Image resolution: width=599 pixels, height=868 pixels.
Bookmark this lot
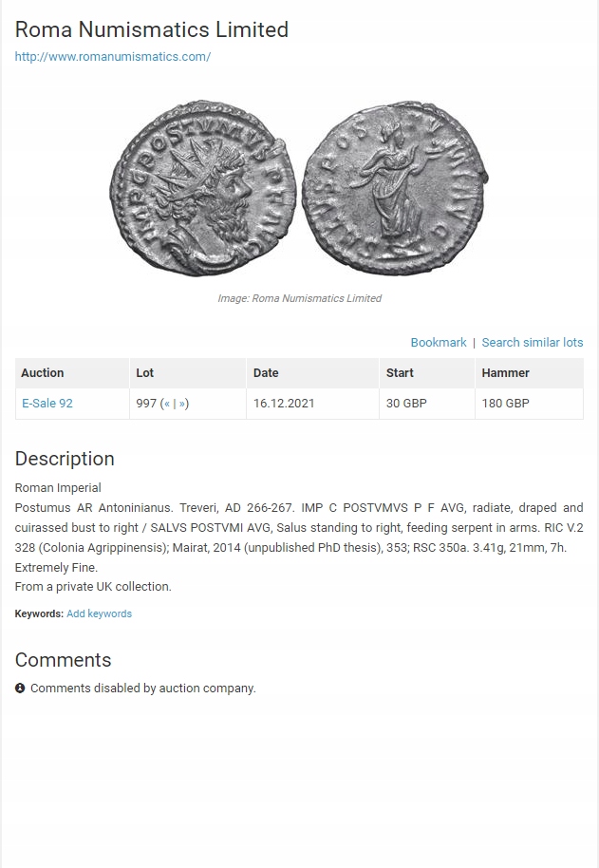pyautogui.click(x=438, y=342)
